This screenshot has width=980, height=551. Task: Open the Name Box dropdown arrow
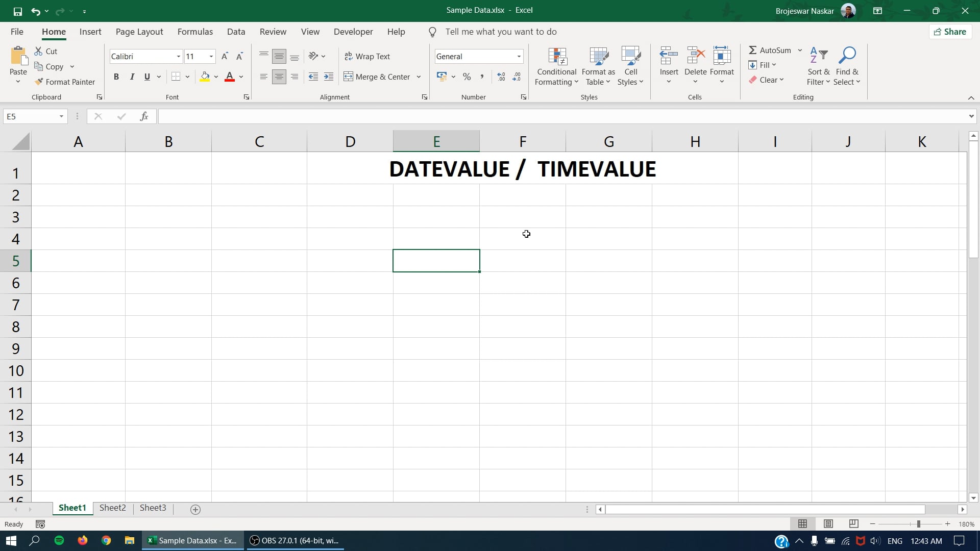tap(61, 116)
